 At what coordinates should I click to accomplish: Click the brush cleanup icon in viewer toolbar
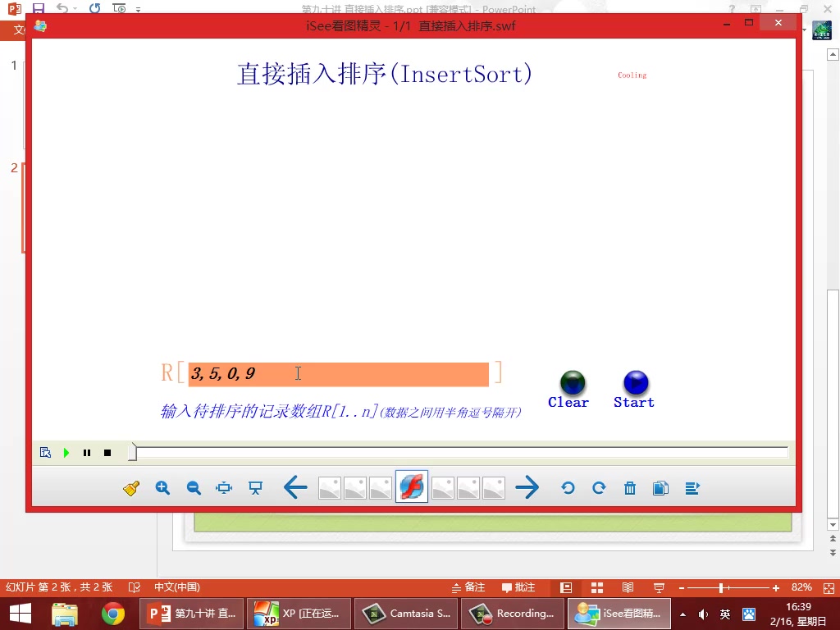tap(131, 487)
